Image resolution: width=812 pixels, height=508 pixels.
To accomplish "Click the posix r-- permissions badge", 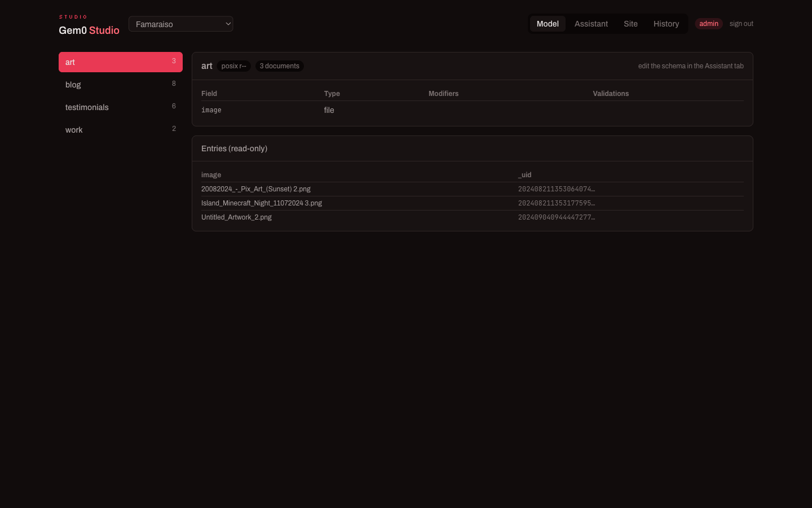I will click(x=234, y=66).
